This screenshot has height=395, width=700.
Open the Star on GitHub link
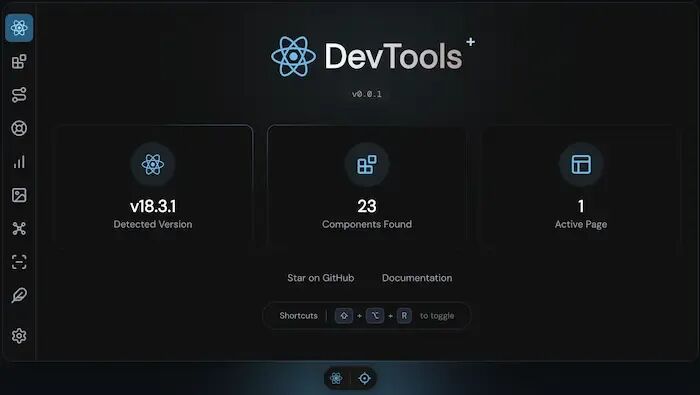321,278
